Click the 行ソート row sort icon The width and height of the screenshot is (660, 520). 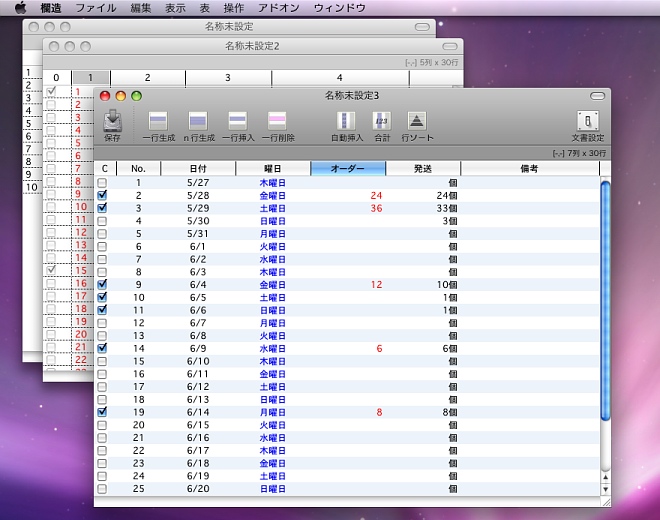417,122
